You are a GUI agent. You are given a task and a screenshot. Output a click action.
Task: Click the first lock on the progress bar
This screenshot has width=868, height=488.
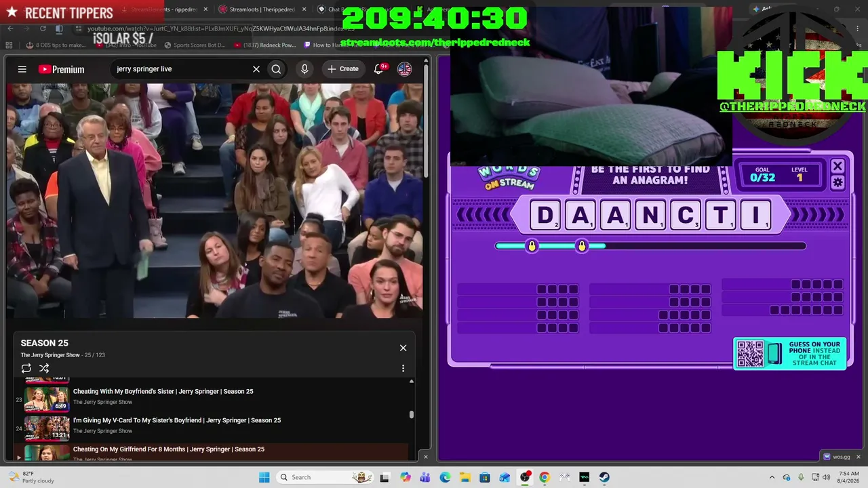pos(532,246)
